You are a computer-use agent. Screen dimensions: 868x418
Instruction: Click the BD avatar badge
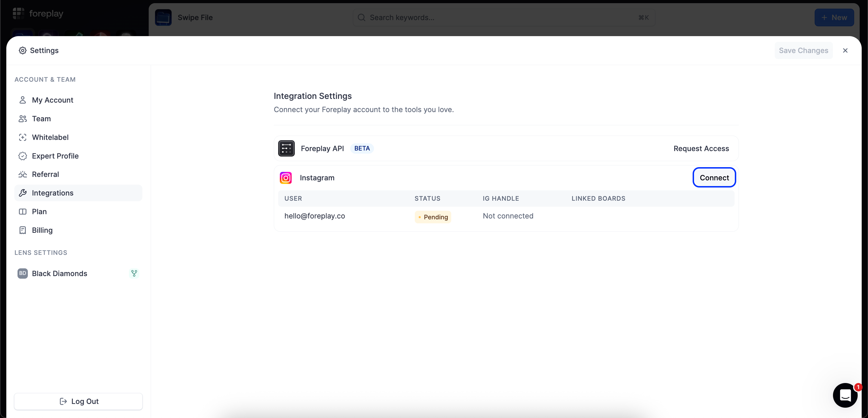[23, 273]
